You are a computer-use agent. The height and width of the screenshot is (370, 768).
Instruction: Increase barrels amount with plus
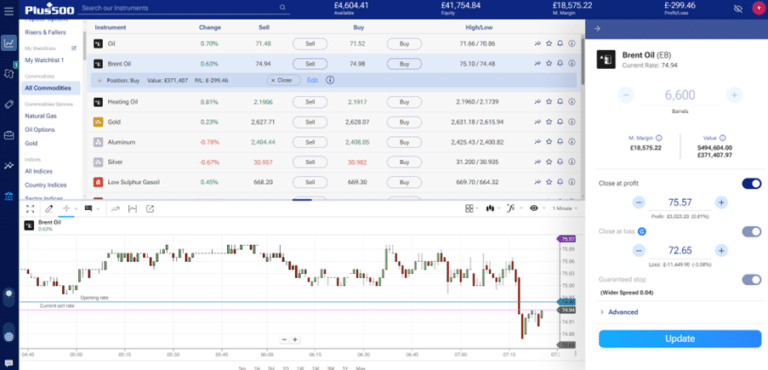734,95
